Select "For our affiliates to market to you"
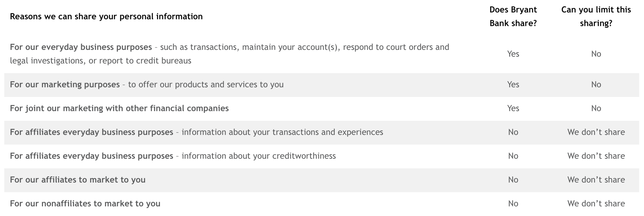This screenshot has height=216, width=644. pyautogui.click(x=78, y=180)
